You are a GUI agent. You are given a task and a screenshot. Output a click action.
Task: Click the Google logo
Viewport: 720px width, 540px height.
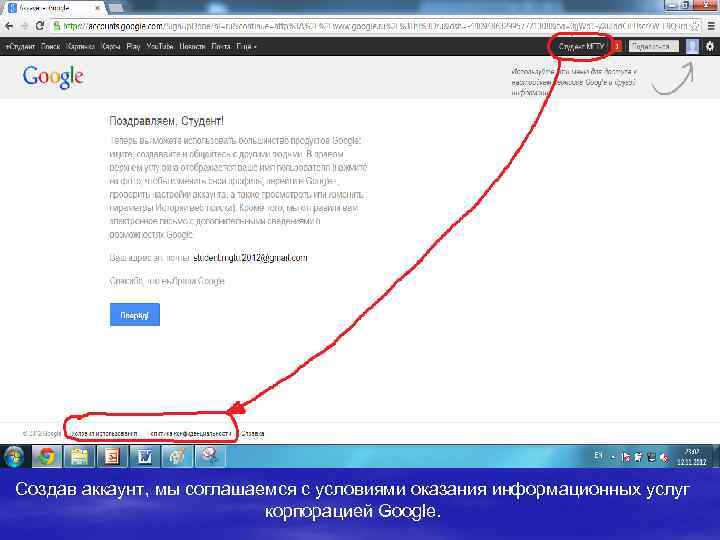pyautogui.click(x=53, y=77)
